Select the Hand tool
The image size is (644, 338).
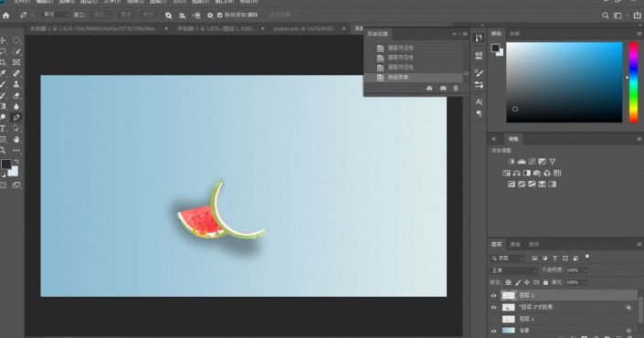tap(16, 140)
